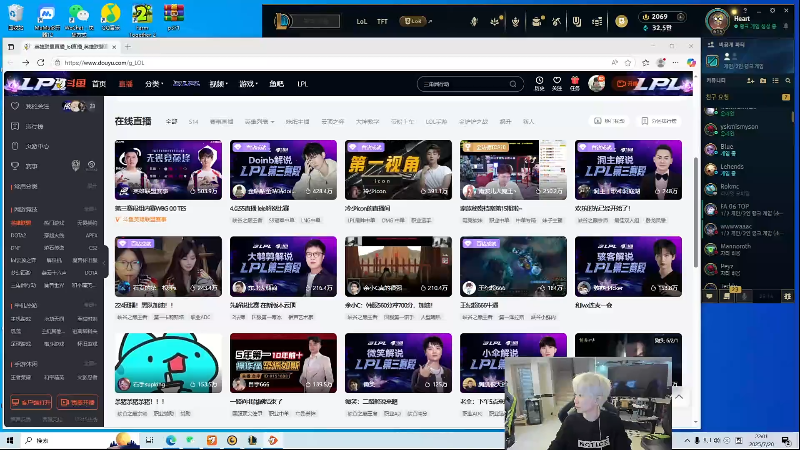Open the Heart profile avatar in League client
The height and width of the screenshot is (450, 800).
pos(717,20)
